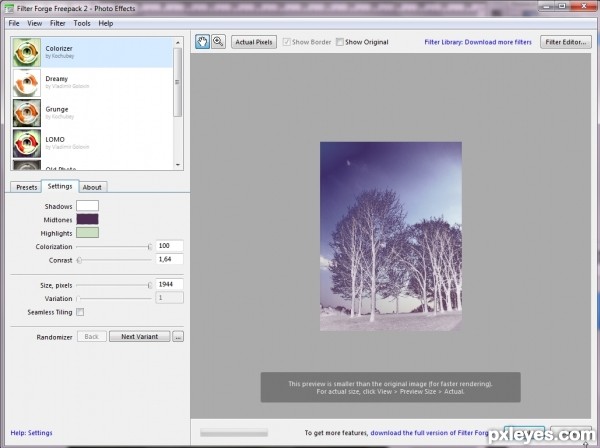Open the File menu

click(14, 23)
